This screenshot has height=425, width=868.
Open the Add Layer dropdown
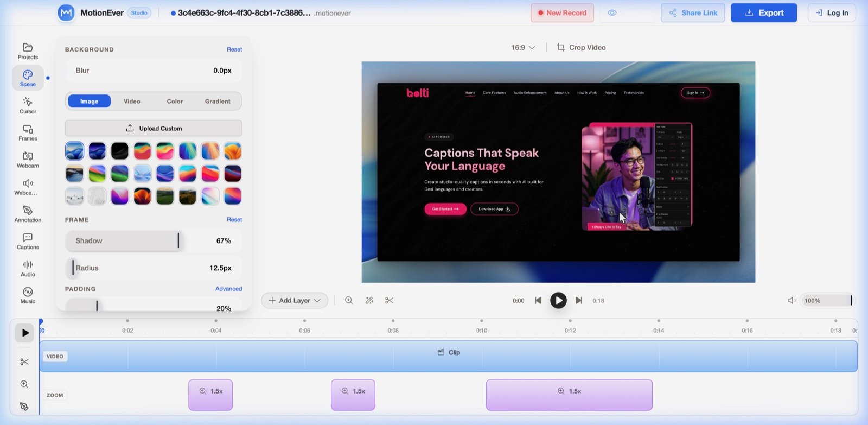coord(295,300)
